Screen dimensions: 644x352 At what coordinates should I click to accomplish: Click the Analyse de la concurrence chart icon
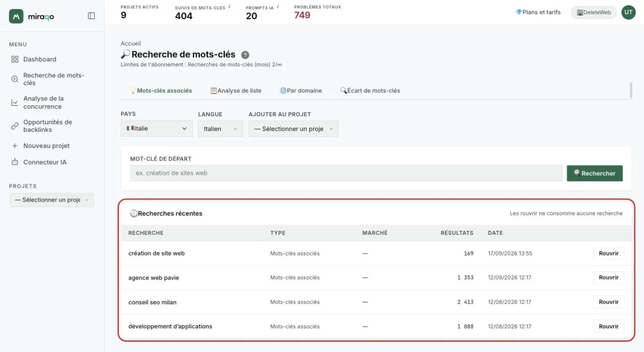coord(15,102)
